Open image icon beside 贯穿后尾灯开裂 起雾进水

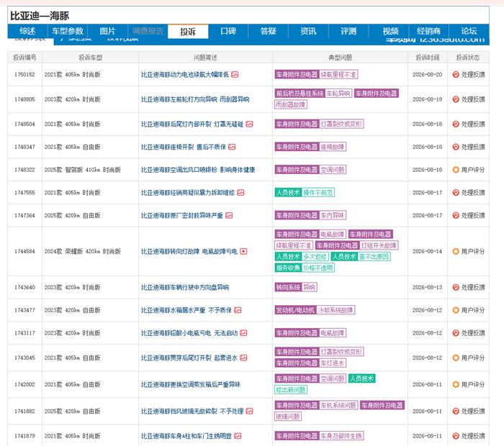[x=243, y=358]
